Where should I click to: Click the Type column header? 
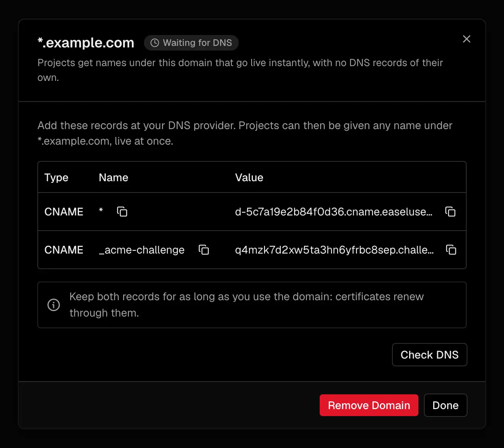click(56, 177)
